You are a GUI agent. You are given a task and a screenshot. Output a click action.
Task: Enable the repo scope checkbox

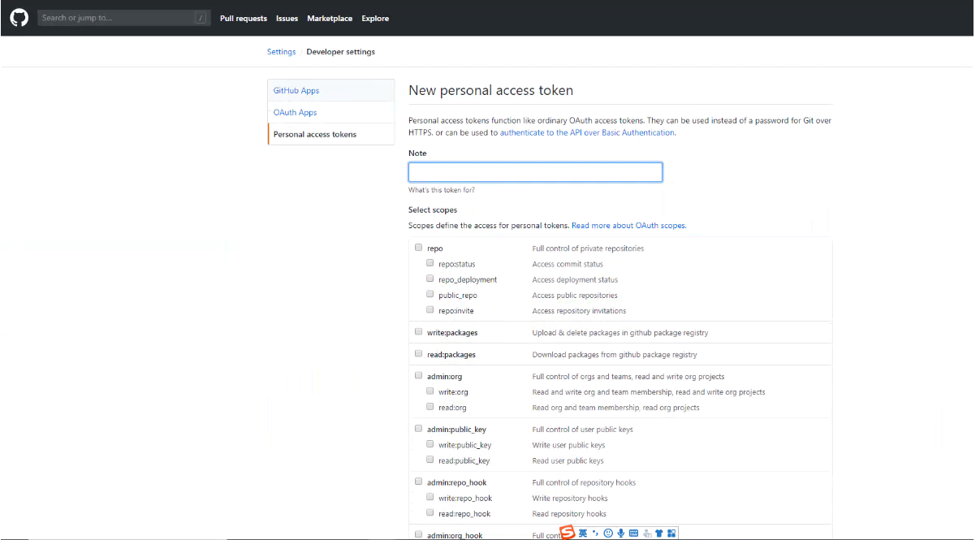419,248
